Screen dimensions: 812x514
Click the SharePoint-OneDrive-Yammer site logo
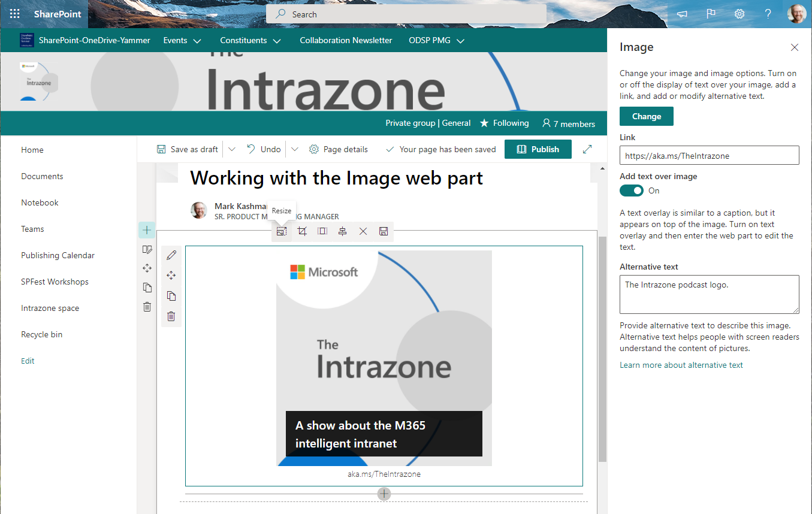pos(27,40)
